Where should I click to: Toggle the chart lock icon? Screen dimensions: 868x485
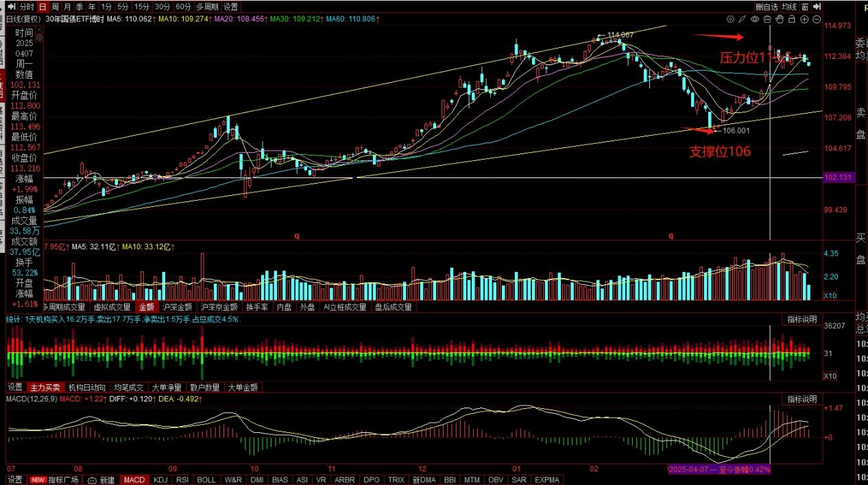(x=792, y=19)
